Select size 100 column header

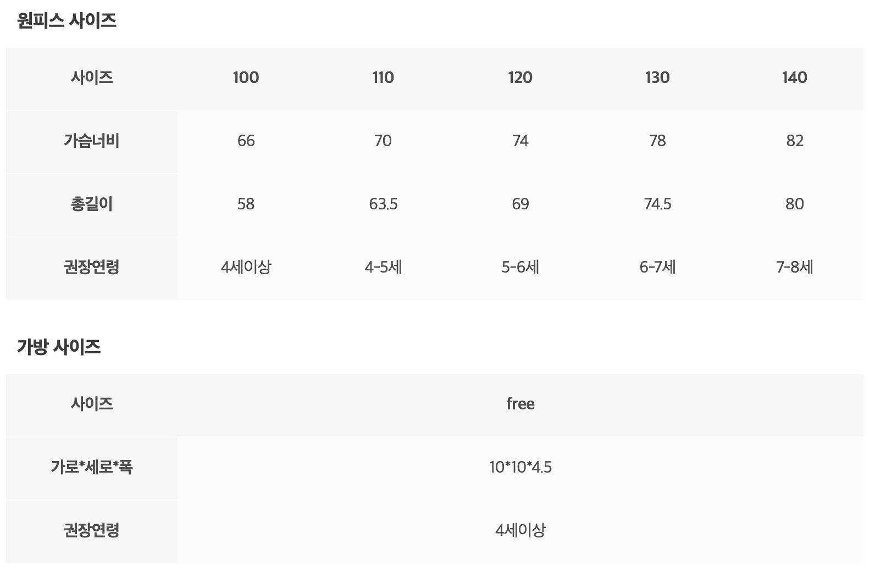point(246,77)
